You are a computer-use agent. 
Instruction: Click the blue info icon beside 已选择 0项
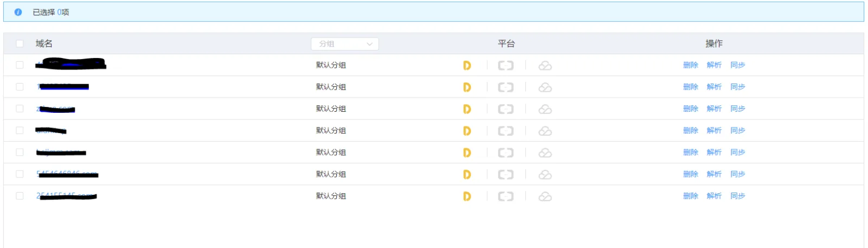tap(18, 12)
